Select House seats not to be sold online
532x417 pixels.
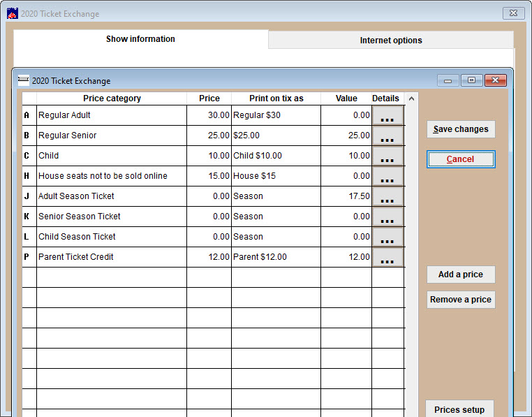click(x=112, y=176)
